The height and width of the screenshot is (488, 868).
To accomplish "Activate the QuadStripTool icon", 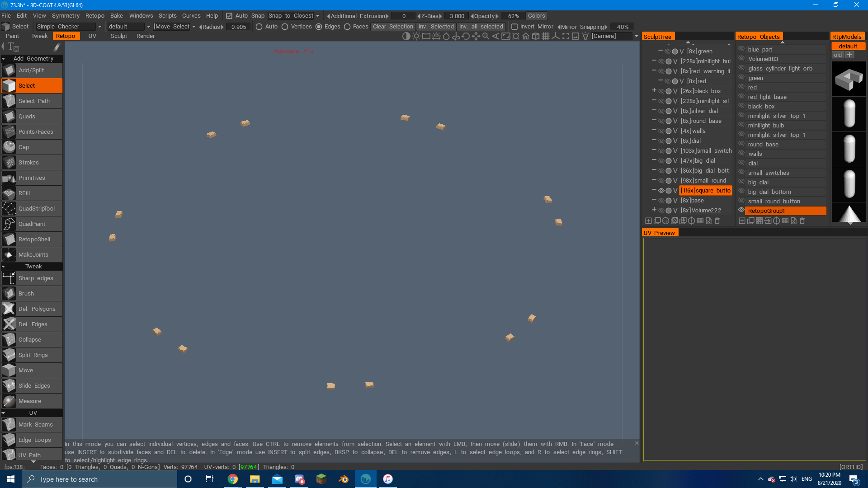I will click(9, 209).
